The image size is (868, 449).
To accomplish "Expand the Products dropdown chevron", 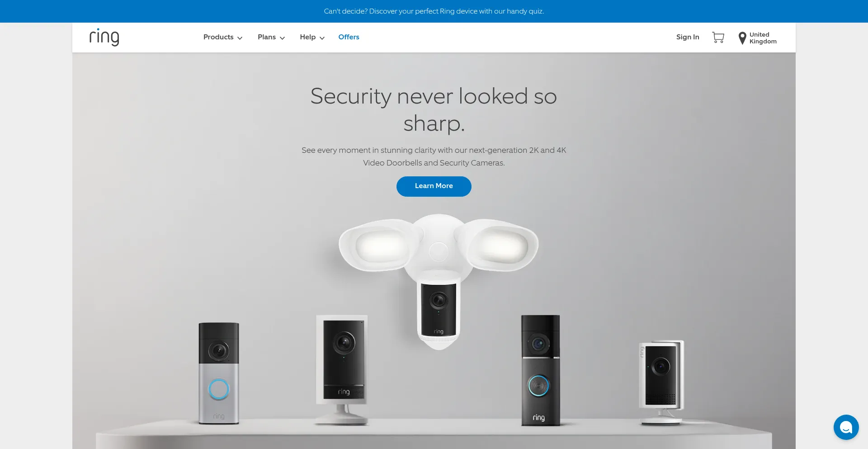I will click(x=240, y=38).
